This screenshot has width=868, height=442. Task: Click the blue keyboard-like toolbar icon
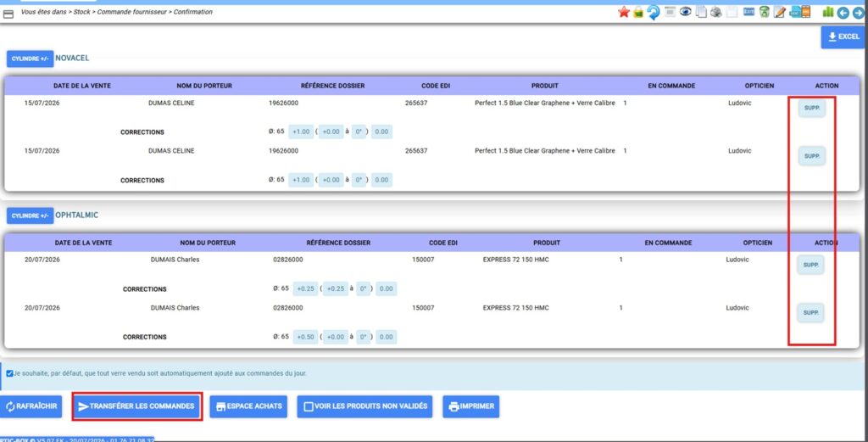749,12
